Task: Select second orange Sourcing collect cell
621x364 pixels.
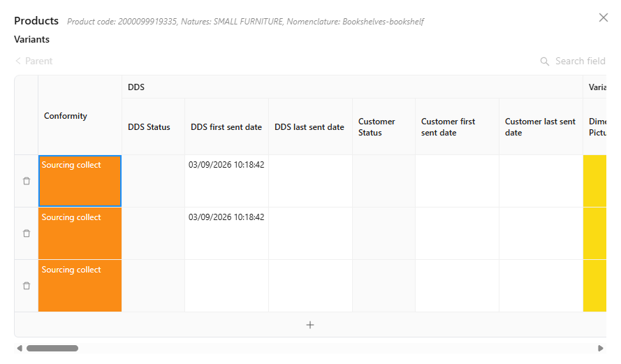Action: pyautogui.click(x=80, y=233)
